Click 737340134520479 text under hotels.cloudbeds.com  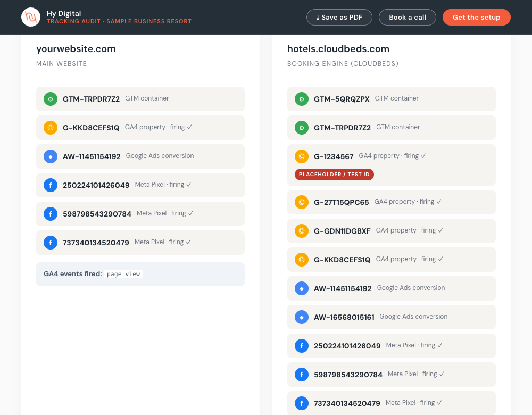point(347,403)
